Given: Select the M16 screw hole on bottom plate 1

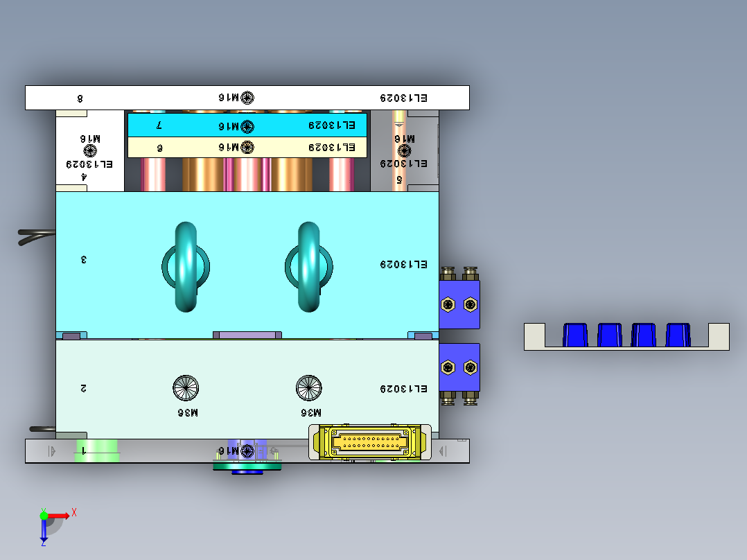Looking at the screenshot, I should coord(247,451).
